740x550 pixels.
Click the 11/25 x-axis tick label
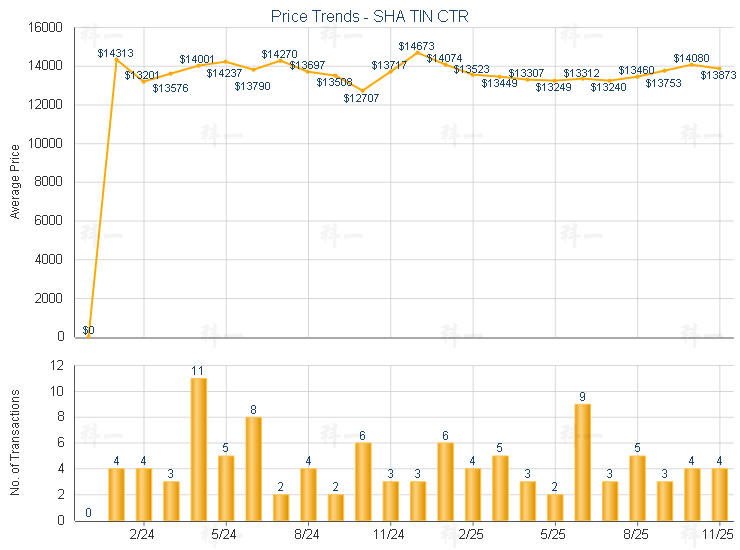(x=718, y=535)
